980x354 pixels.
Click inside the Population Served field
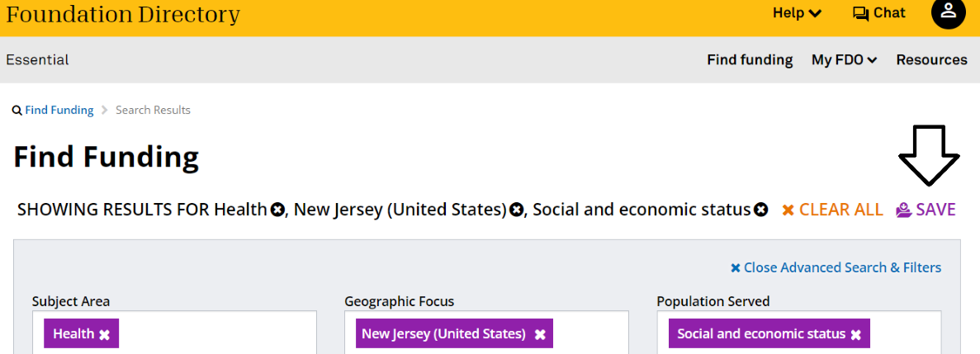pyautogui.click(x=904, y=334)
